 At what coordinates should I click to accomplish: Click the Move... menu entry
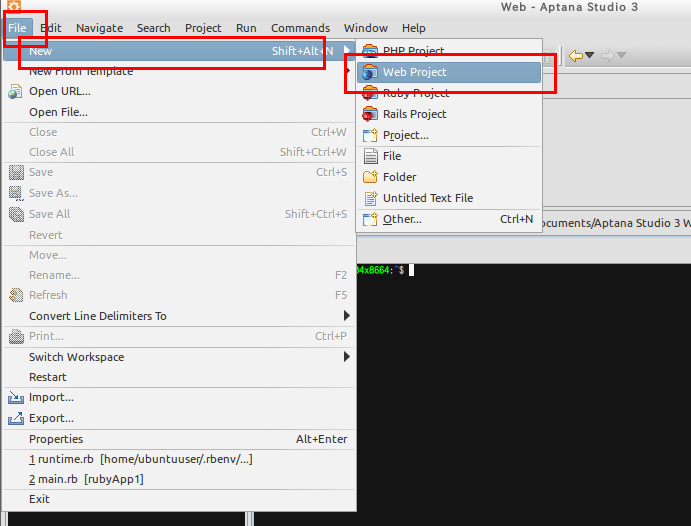(178, 255)
